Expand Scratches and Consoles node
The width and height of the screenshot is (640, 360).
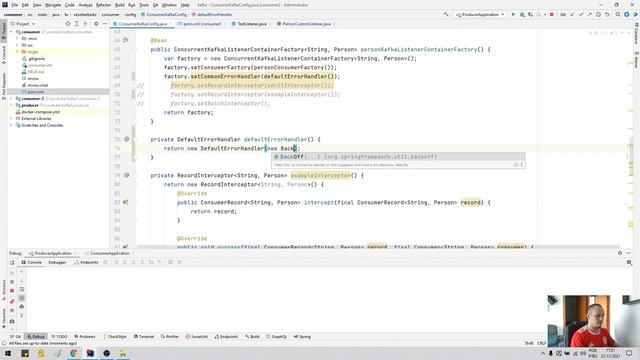[11, 125]
